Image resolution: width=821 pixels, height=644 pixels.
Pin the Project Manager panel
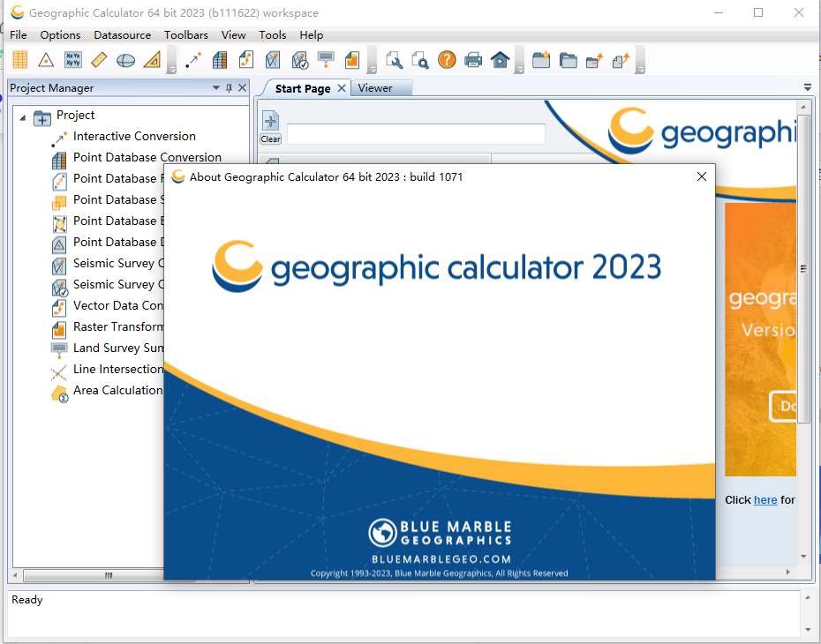coord(229,88)
